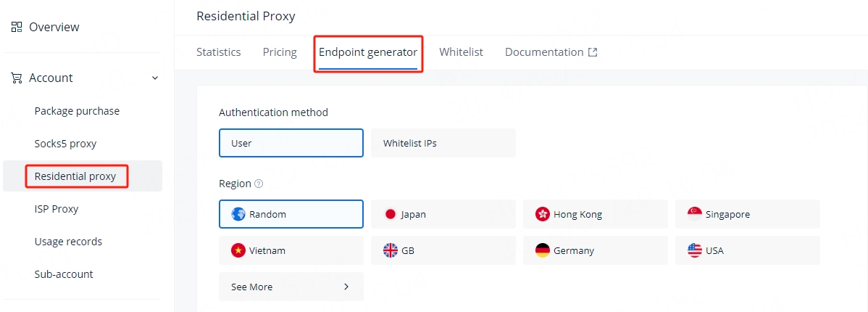The height and width of the screenshot is (312, 868).
Task: Select User authentication method
Action: pos(291,143)
